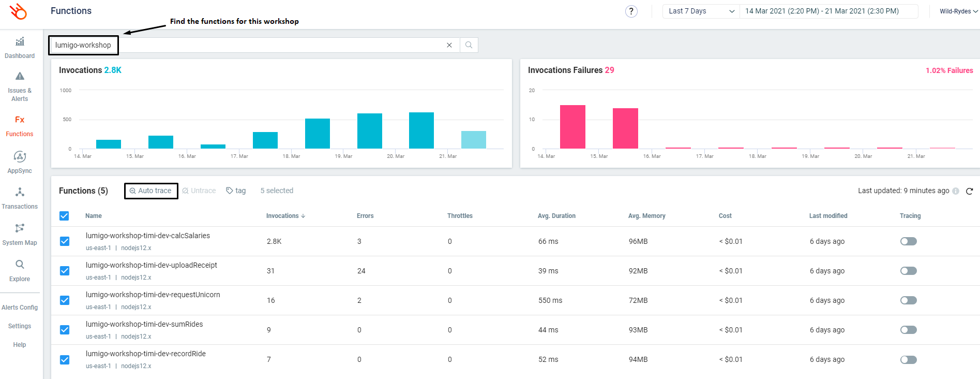Click the Avg. Memory column header

pos(647,216)
